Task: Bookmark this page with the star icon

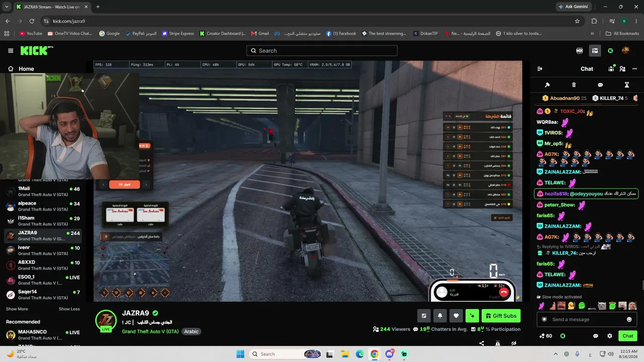Action: (577, 21)
